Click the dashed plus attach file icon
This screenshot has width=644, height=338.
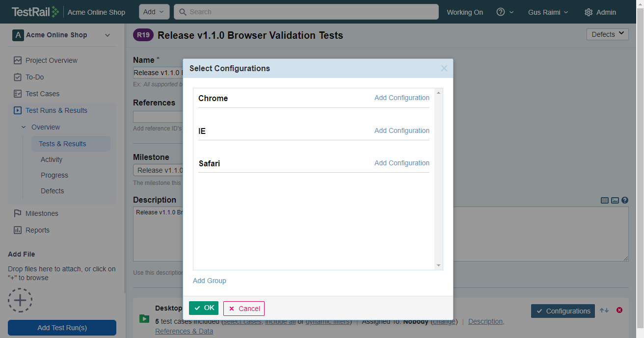[20, 300]
